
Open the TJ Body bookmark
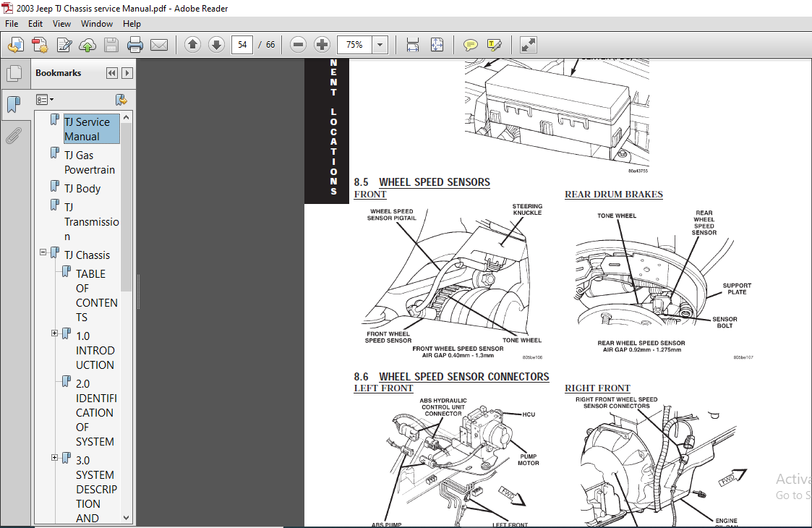[82, 188]
